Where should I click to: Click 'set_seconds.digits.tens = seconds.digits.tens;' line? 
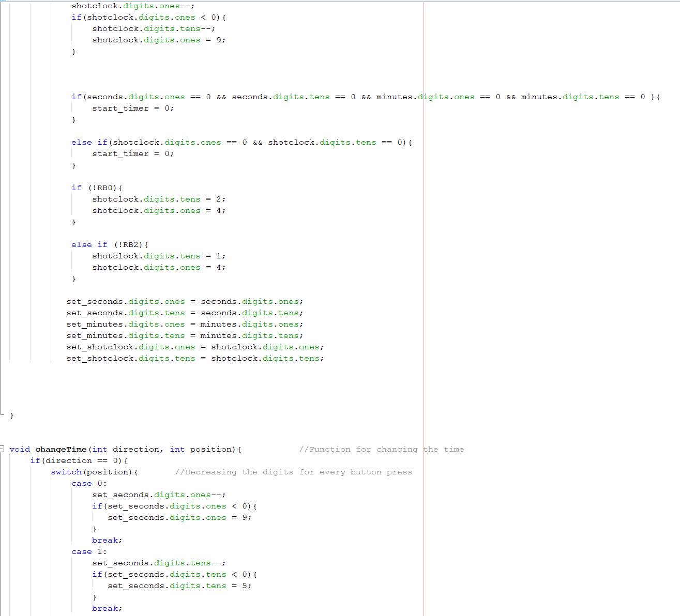click(x=185, y=313)
